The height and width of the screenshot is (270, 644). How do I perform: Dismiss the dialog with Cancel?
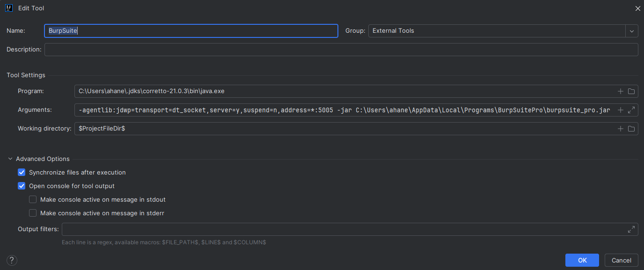pos(621,260)
